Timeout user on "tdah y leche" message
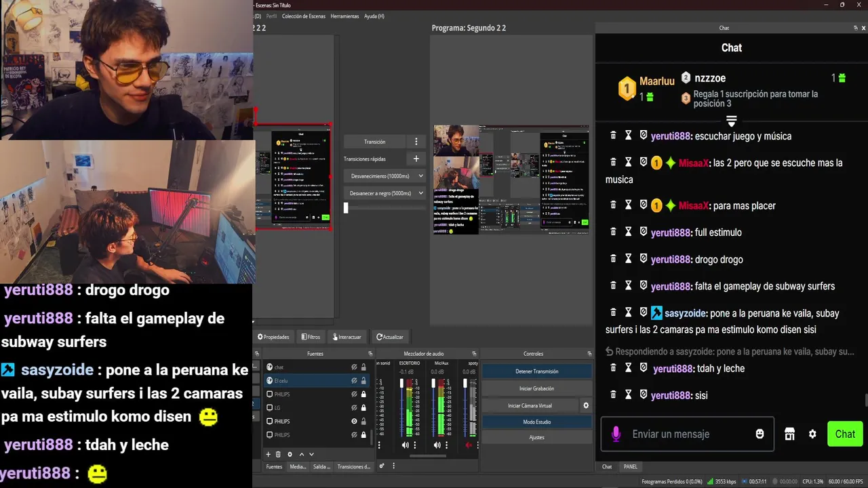The height and width of the screenshot is (488, 868). [x=629, y=368]
